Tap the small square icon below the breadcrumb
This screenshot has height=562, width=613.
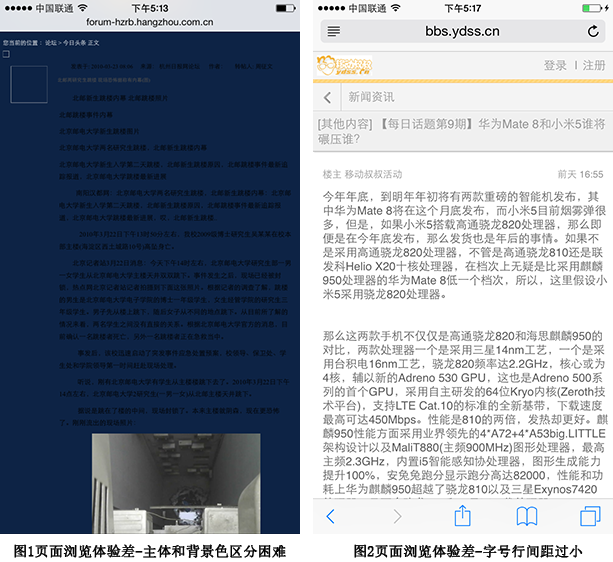(6, 55)
